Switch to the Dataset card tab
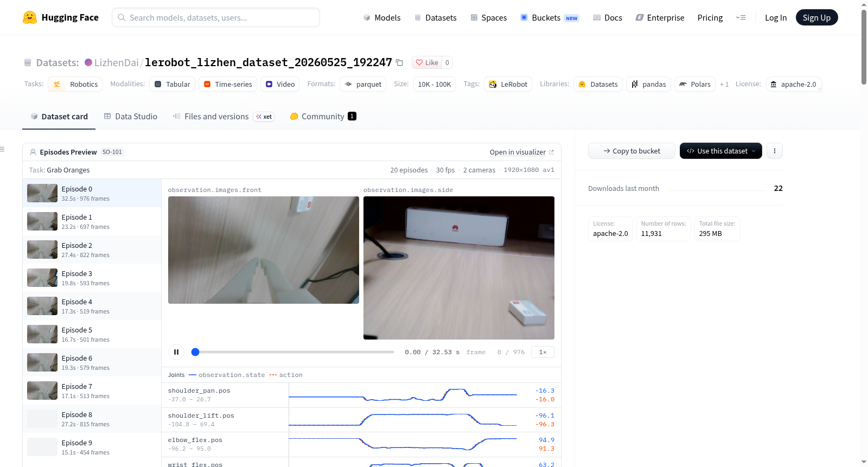The width and height of the screenshot is (868, 467). pos(59,117)
